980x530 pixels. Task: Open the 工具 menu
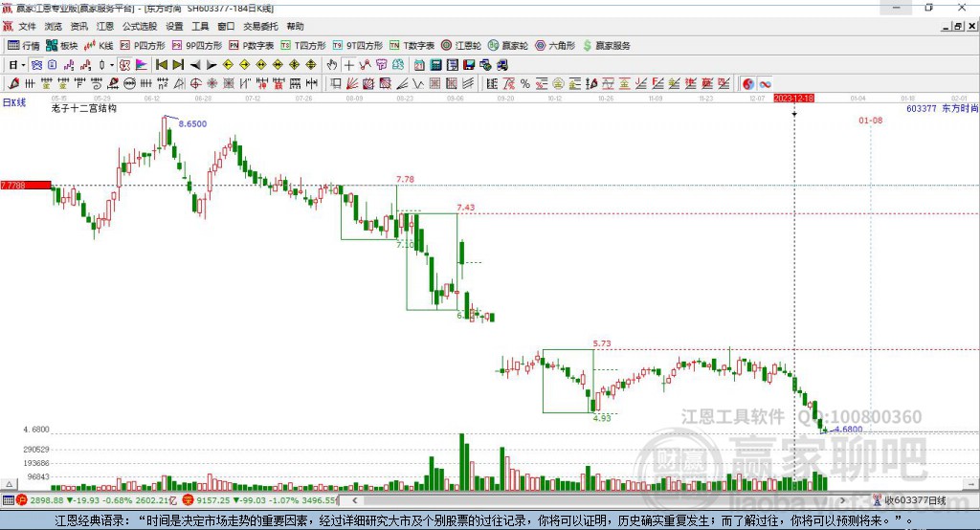(x=200, y=26)
